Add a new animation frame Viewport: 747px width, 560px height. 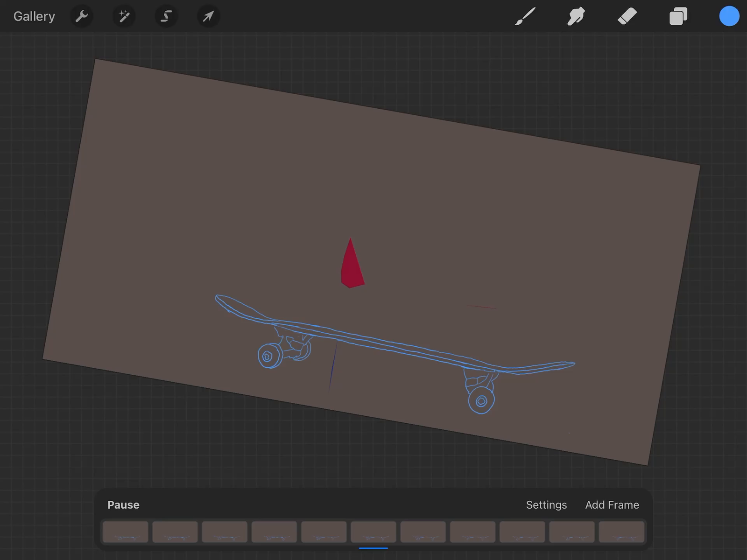coord(612,504)
